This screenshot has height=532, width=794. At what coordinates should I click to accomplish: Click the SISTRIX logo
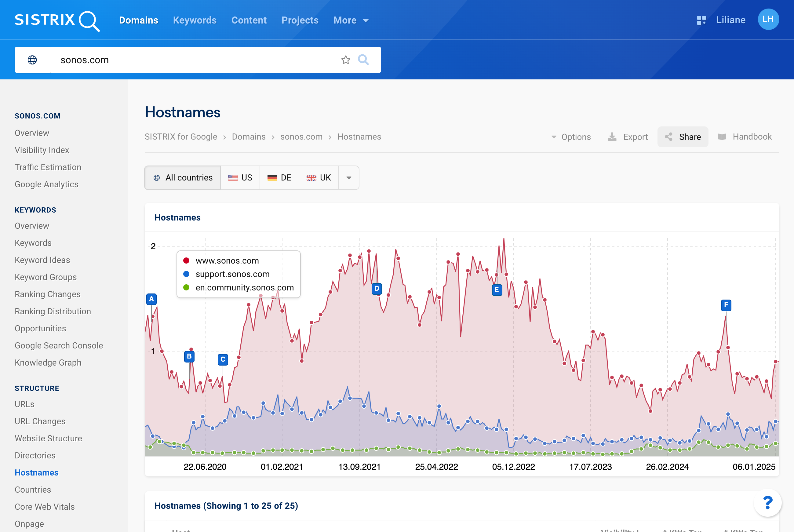[x=57, y=20]
